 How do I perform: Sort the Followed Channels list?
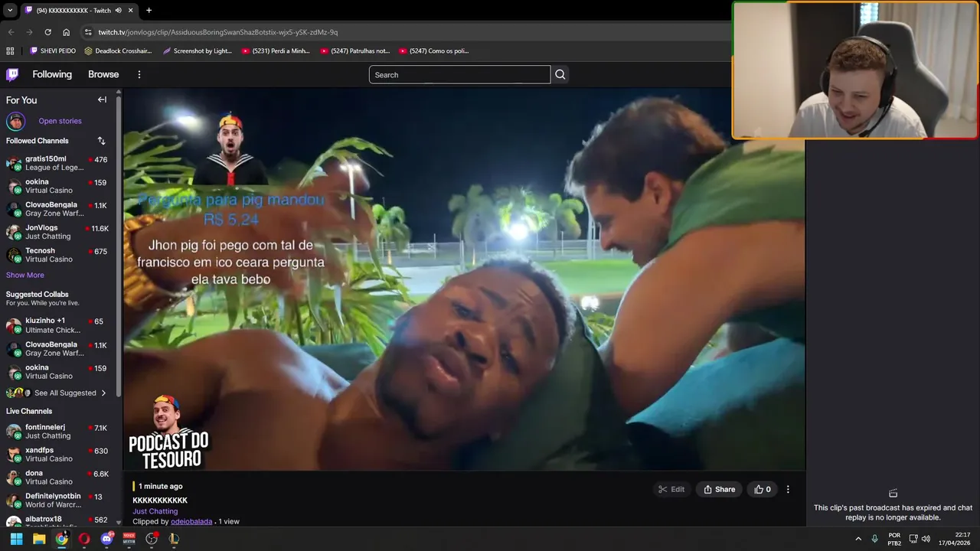point(101,141)
